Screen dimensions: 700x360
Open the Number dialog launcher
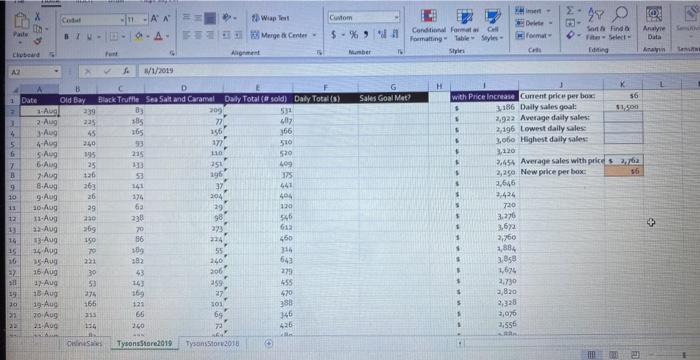(x=399, y=52)
